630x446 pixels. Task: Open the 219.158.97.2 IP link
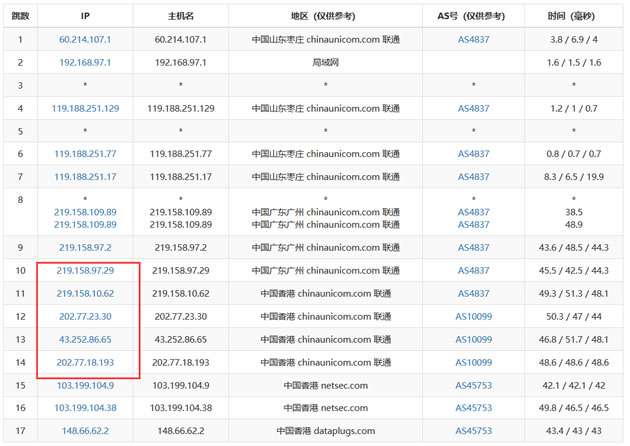[85, 247]
